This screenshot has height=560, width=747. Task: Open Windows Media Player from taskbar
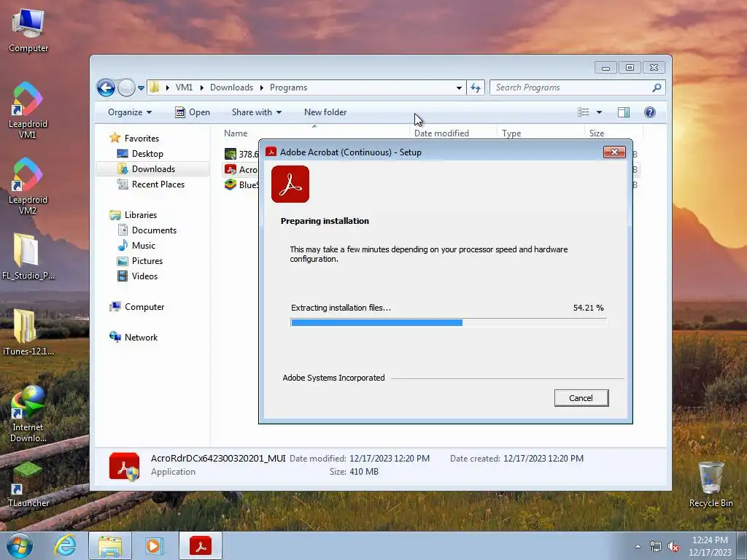click(x=154, y=545)
